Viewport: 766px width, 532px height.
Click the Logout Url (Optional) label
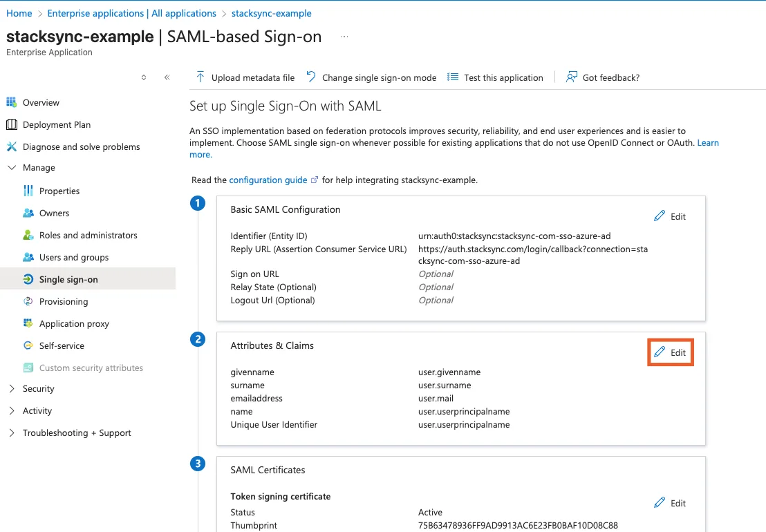click(x=272, y=300)
